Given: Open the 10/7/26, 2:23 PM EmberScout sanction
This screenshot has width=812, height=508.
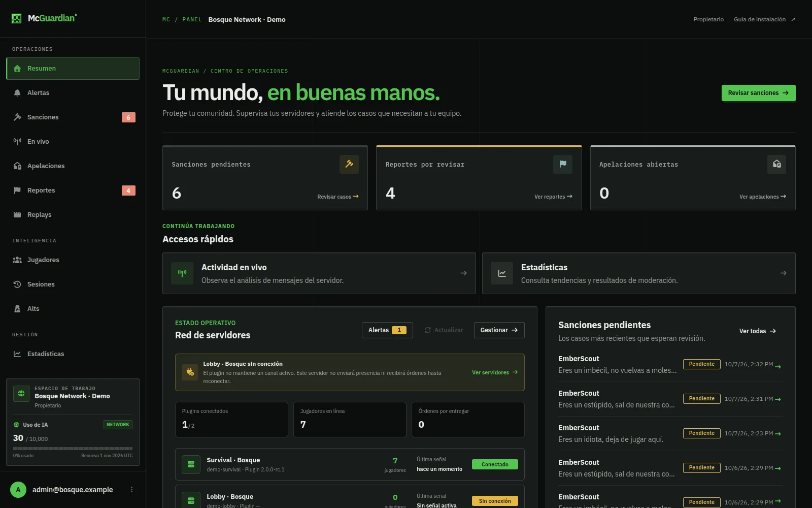Looking at the screenshot, I should coord(670,434).
